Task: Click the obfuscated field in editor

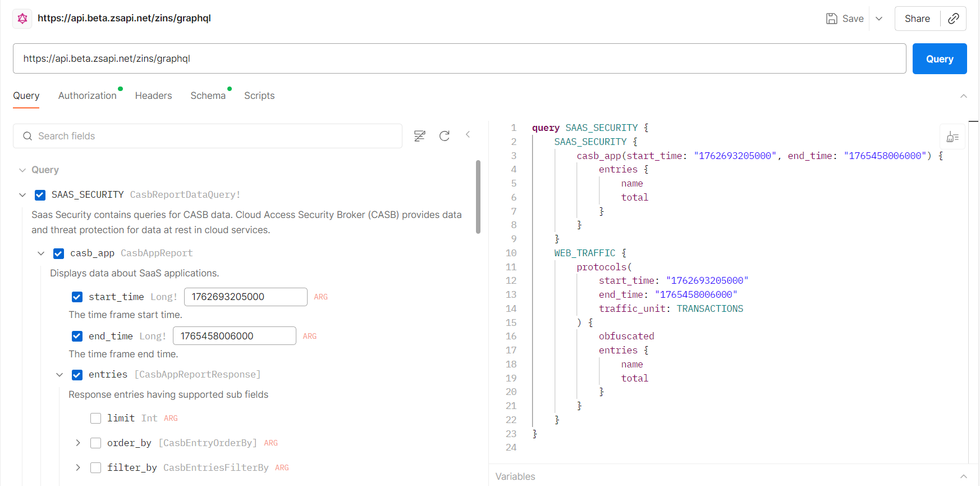Action: pyautogui.click(x=626, y=336)
